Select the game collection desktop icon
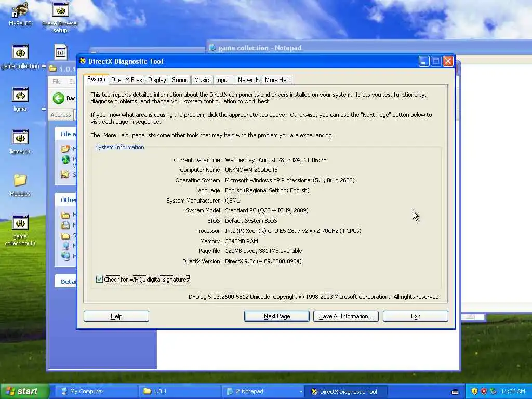The width and height of the screenshot is (532, 399). tap(20, 56)
